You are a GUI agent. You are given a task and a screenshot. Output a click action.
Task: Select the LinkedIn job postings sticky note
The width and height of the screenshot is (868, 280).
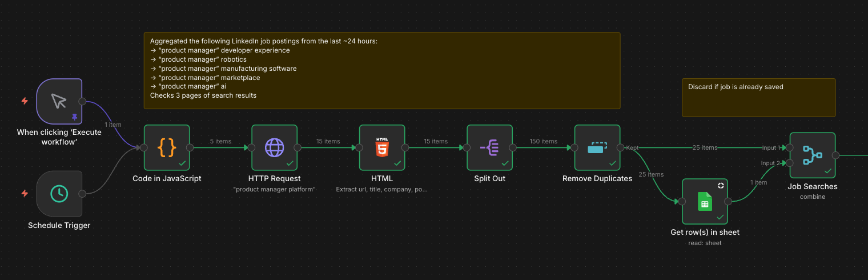pos(381,70)
